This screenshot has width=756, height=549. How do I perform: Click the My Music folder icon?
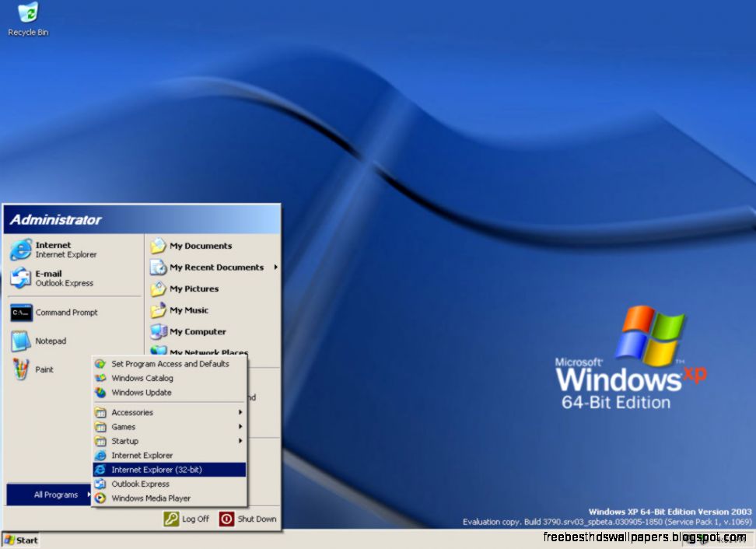coord(158,310)
